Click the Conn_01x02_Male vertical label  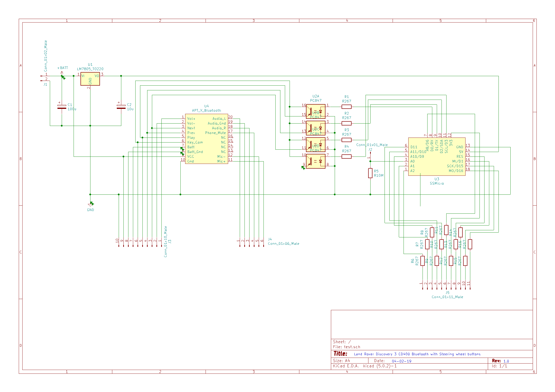coord(45,56)
